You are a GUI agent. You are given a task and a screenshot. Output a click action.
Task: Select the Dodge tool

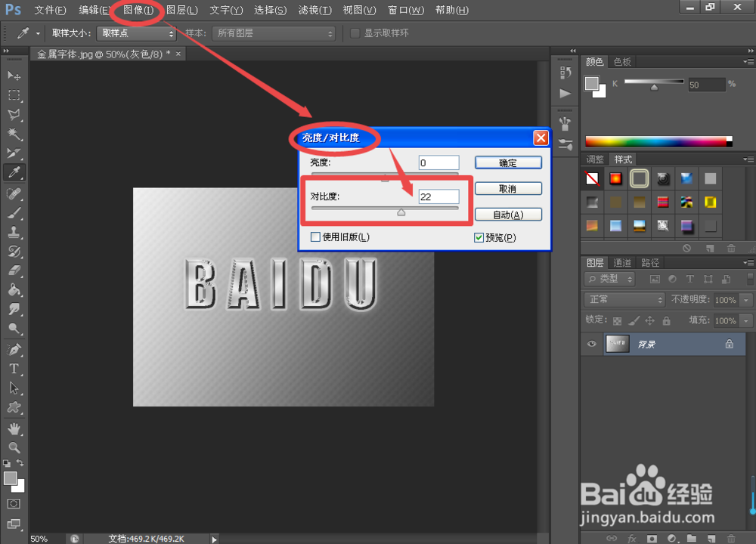coord(14,328)
